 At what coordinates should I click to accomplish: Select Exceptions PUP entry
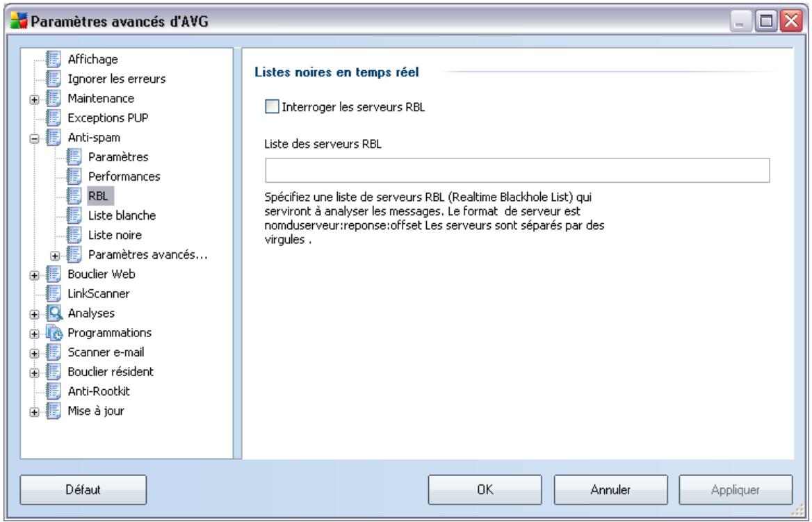(x=108, y=117)
